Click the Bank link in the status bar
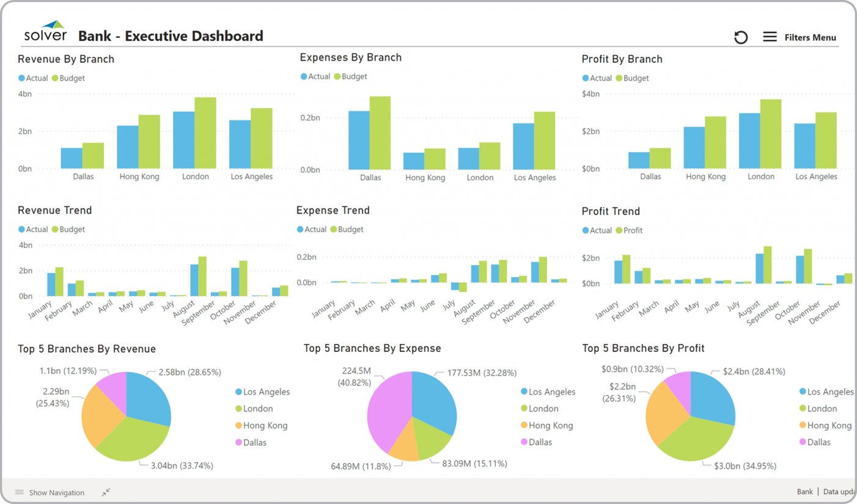This screenshot has width=857, height=504. 804,491
